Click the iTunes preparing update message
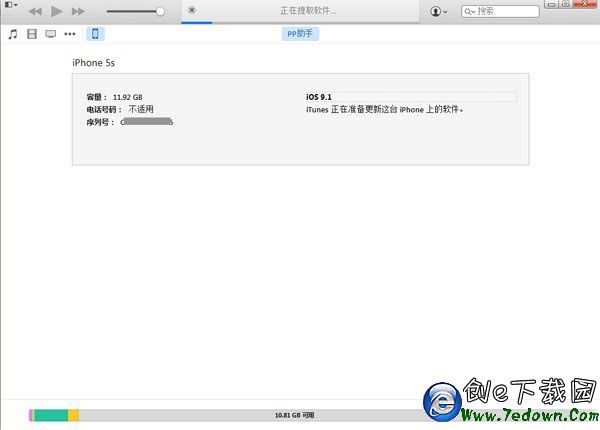 385,109
